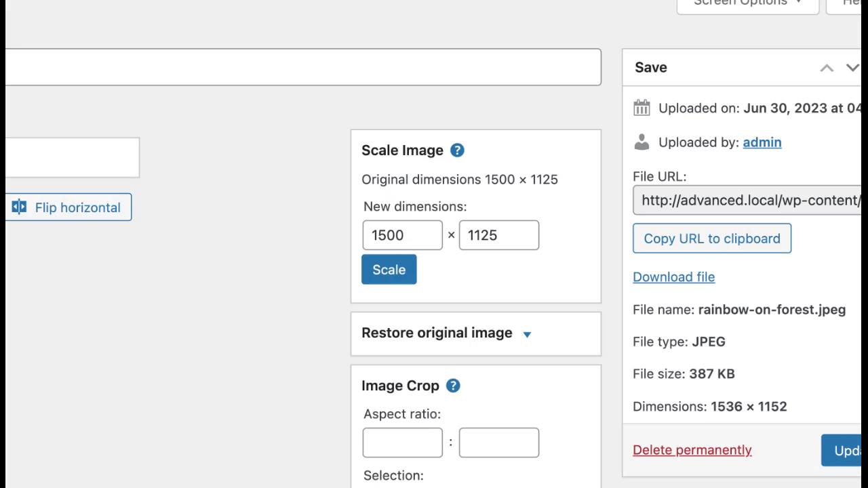Image resolution: width=868 pixels, height=488 pixels.
Task: Click Delete permanently
Action: (692, 449)
